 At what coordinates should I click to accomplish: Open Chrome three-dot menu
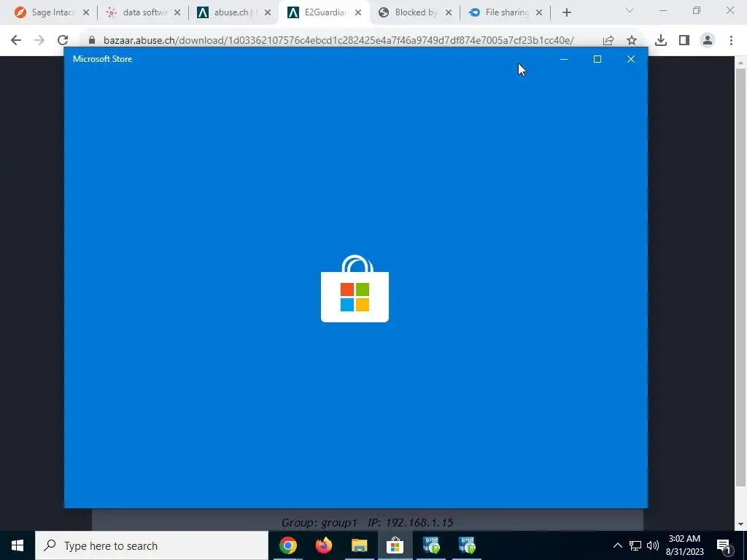click(x=731, y=41)
